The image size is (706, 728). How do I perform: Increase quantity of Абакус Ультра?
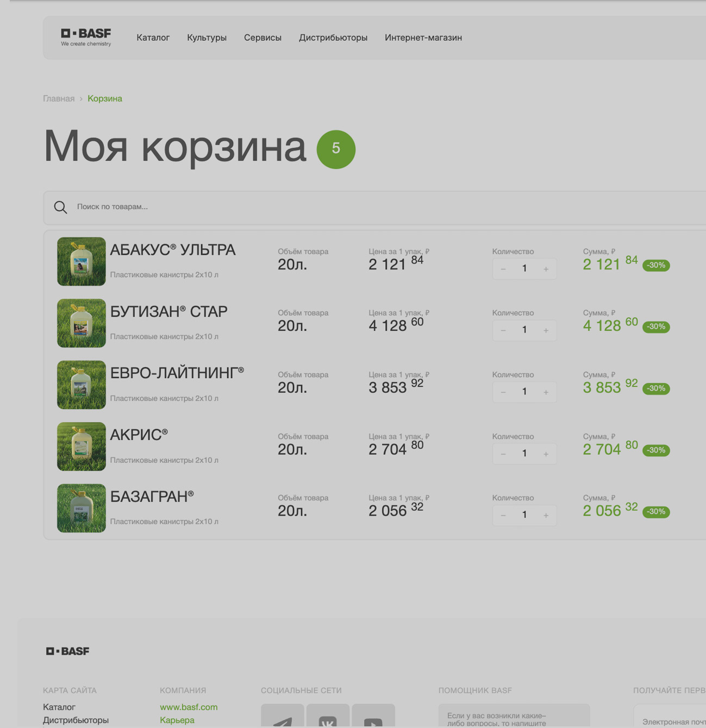pyautogui.click(x=546, y=269)
